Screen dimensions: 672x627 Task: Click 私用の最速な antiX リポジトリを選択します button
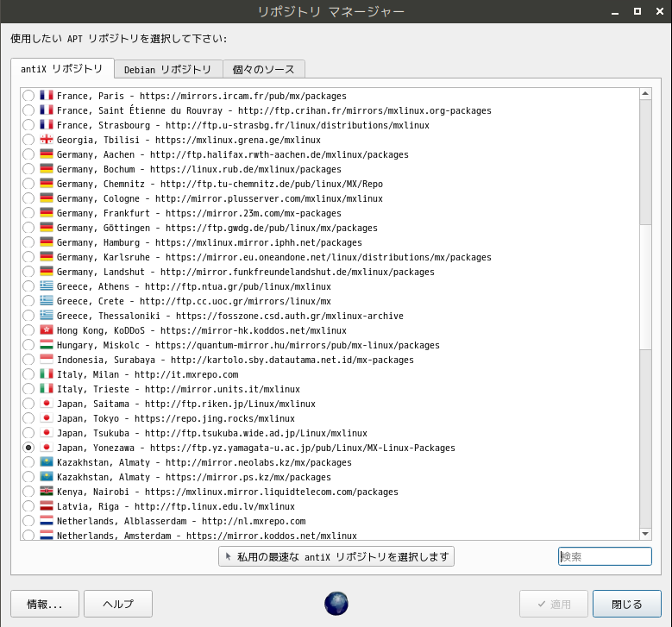336,556
